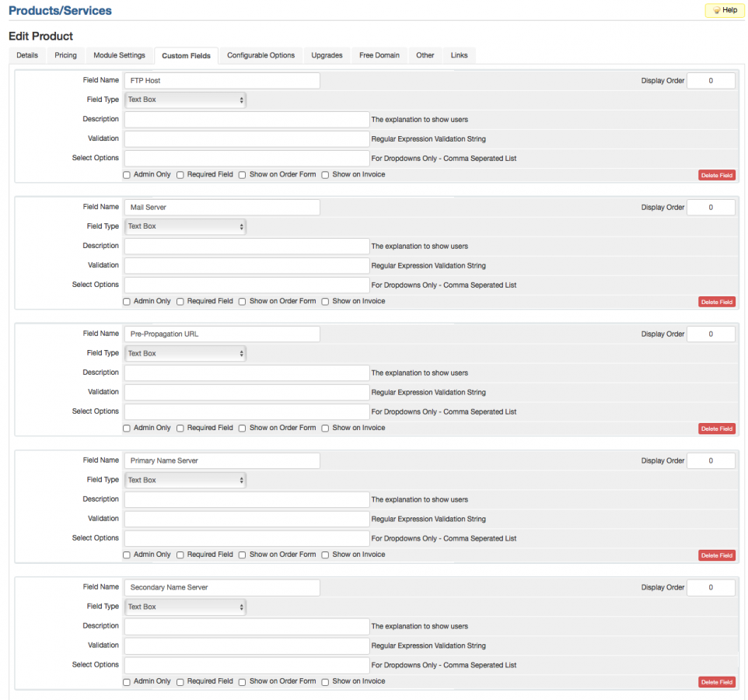
Task: Go to Configurable Options tab
Action: click(260, 55)
